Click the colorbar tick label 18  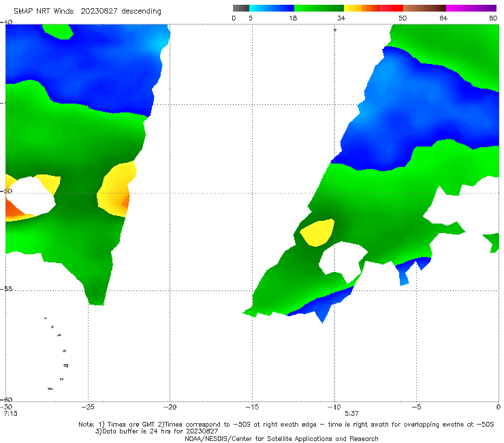(293, 18)
